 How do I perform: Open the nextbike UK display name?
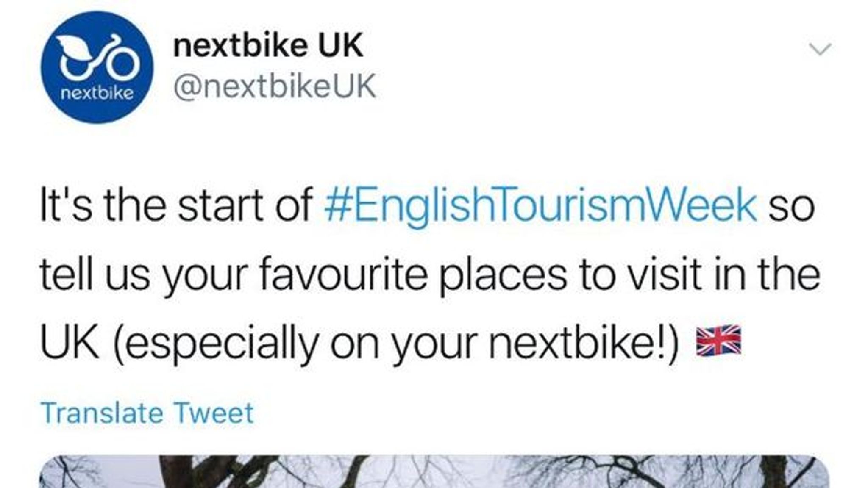268,45
